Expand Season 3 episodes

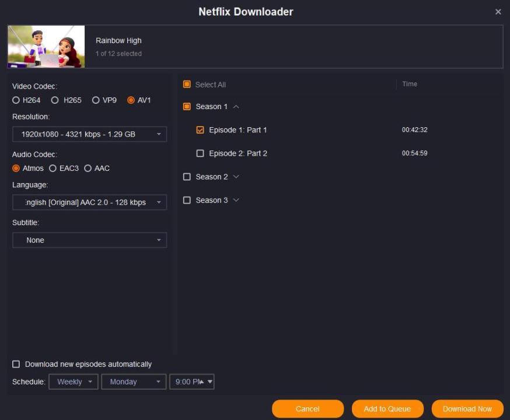[x=236, y=200]
